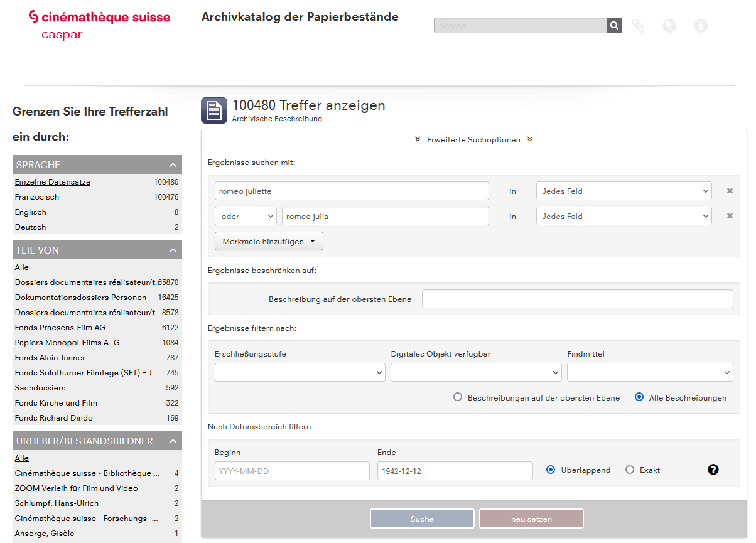Choose the 'Überlappend' radio option
The image size is (756, 543).
(x=551, y=470)
